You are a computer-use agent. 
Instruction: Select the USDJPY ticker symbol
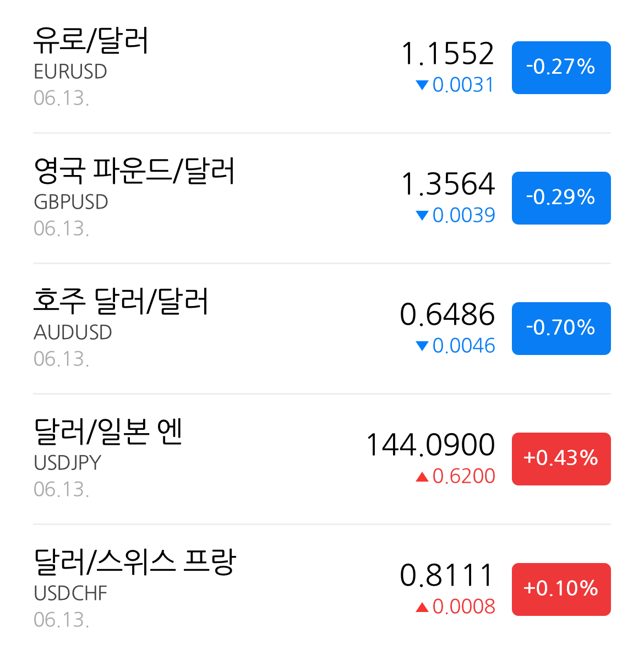68,463
